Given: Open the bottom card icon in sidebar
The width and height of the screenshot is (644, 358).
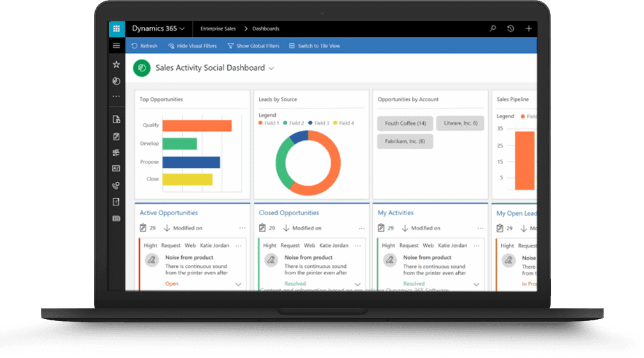Looking at the screenshot, I should pos(116,218).
